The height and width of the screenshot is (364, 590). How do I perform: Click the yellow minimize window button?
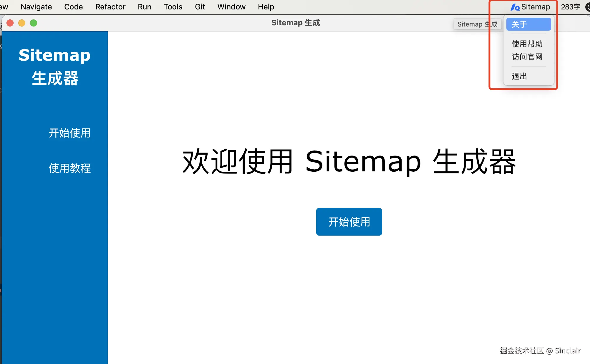22,23
